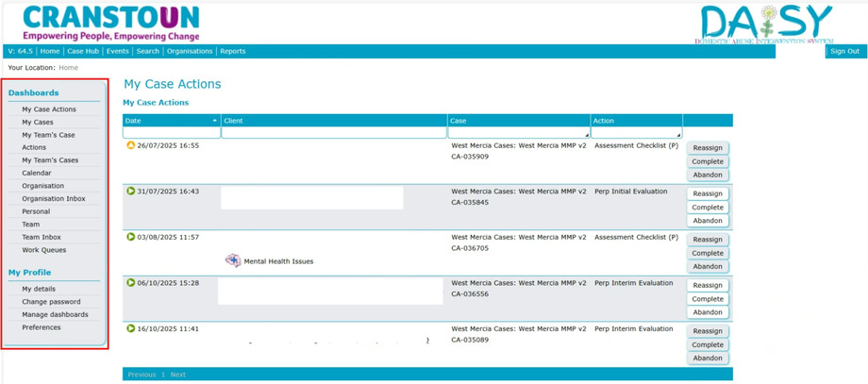Click the green play icon beside 31/07/2025 16:43
The width and height of the screenshot is (868, 384).
[130, 192]
